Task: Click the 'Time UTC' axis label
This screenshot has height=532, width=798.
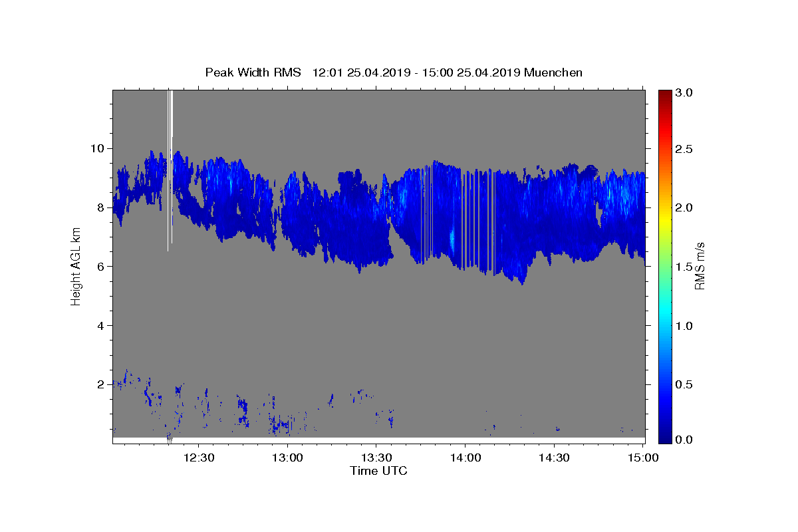Action: [378, 471]
